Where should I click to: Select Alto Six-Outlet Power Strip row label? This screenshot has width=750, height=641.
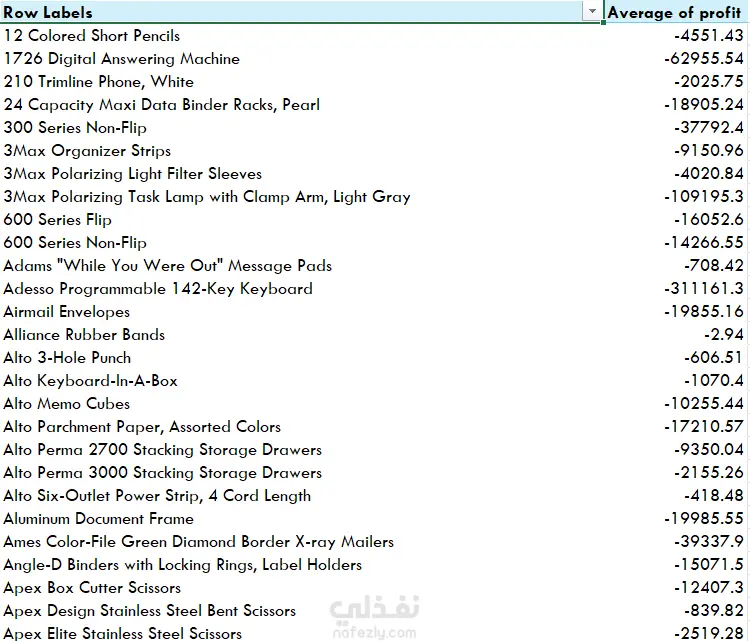[x=157, y=496]
